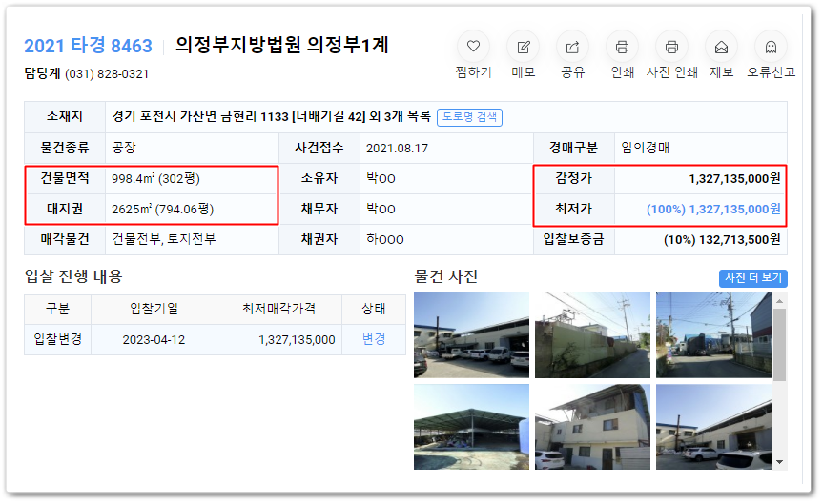Click the 최저가 value (100%) 1,327,135,000원
This screenshot has width=823, height=504.
coord(713,210)
